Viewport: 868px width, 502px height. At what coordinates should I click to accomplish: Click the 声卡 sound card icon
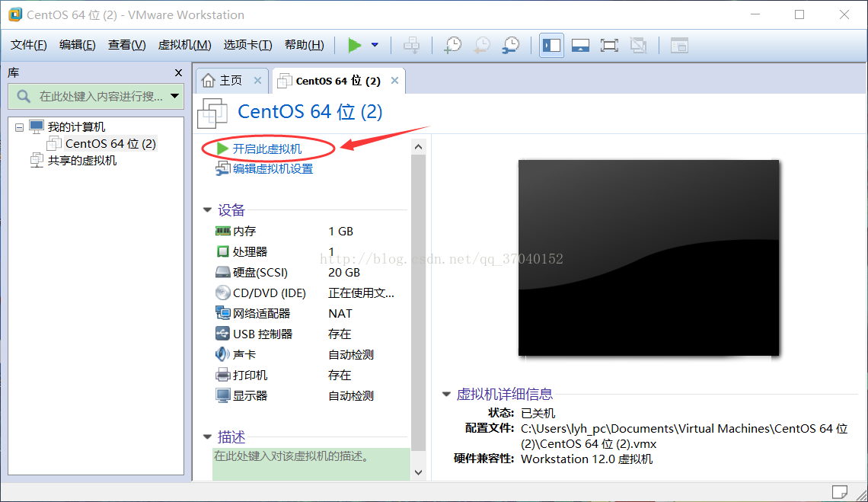coord(222,354)
